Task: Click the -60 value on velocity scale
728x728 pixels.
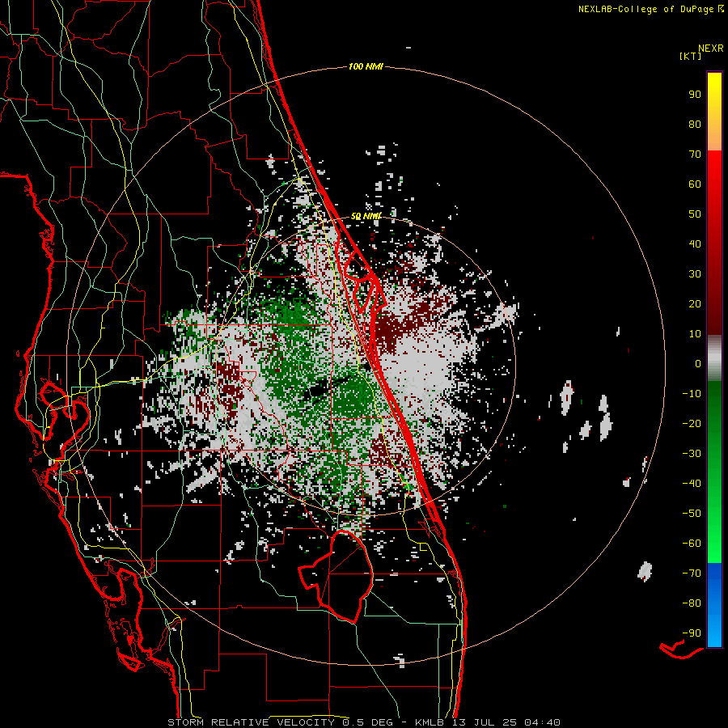Action: [x=692, y=544]
